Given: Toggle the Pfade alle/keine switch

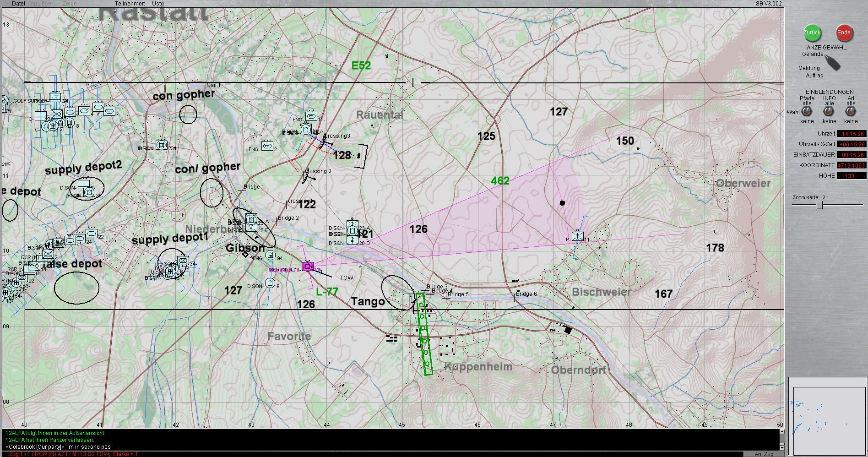Looking at the screenshot, I should pyautogui.click(x=807, y=112).
